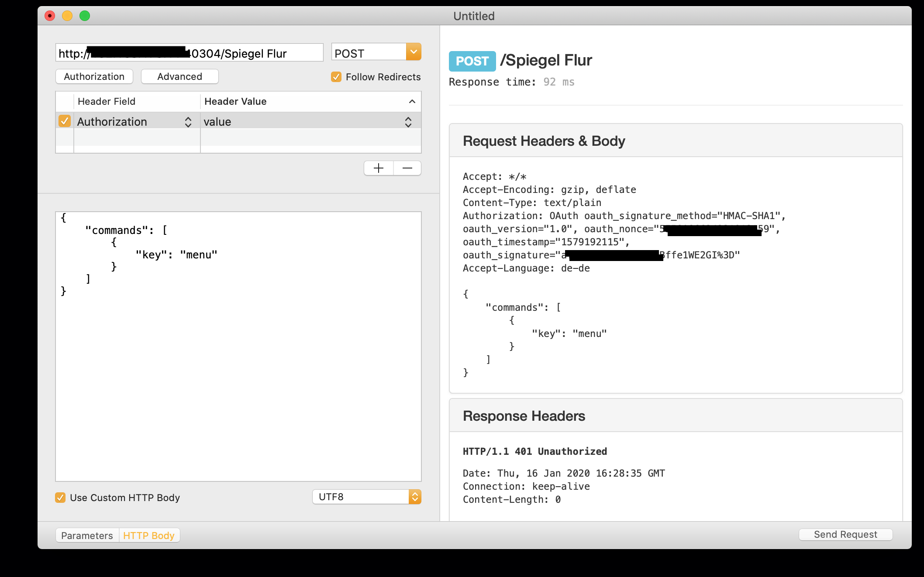Click the minus icon to remove header
The height and width of the screenshot is (577, 924).
click(407, 168)
